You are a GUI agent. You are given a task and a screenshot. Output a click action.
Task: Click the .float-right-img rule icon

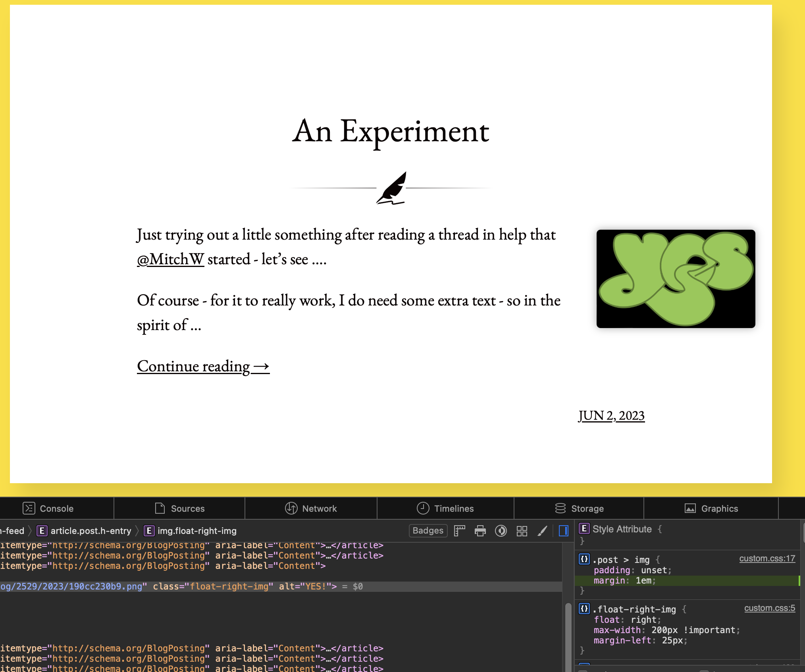coord(584,609)
